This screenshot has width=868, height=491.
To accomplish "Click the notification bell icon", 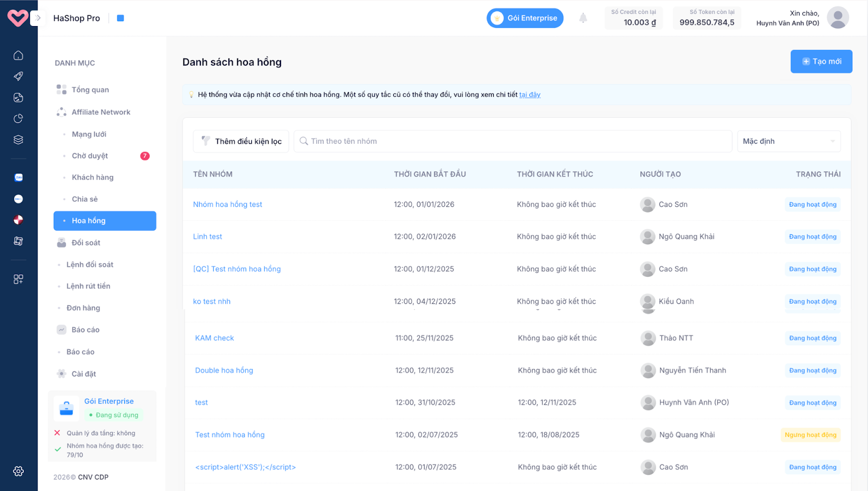I will pyautogui.click(x=583, y=18).
